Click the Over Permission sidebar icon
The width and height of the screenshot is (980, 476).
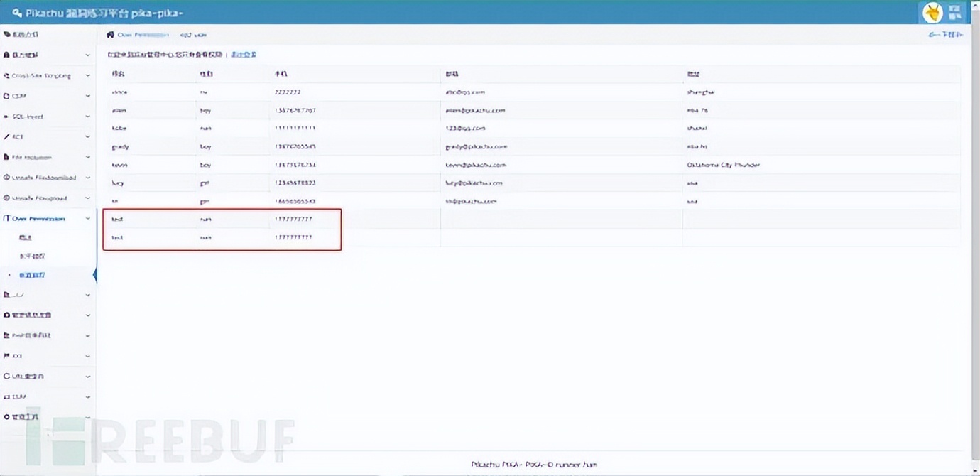coord(6,219)
